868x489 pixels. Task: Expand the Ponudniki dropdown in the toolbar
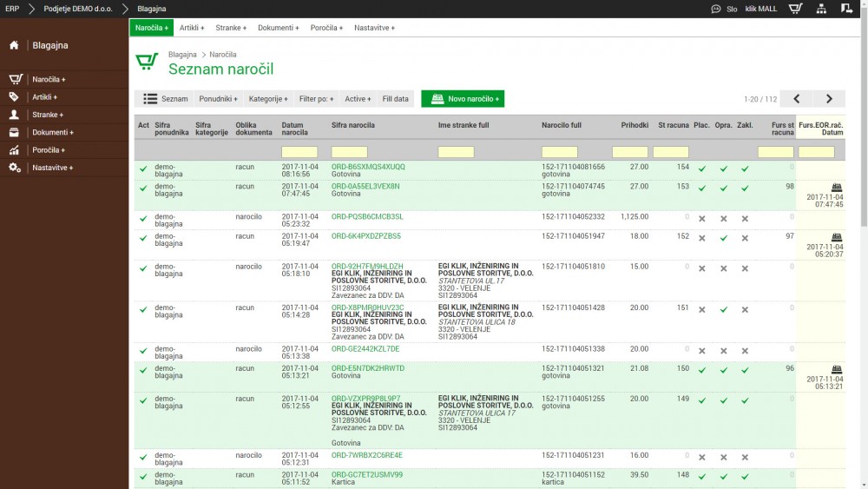[218, 99]
